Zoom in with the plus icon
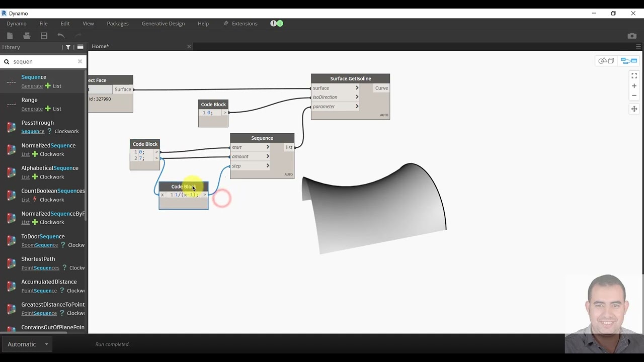Viewport: 644px width, 362px height. click(x=634, y=86)
